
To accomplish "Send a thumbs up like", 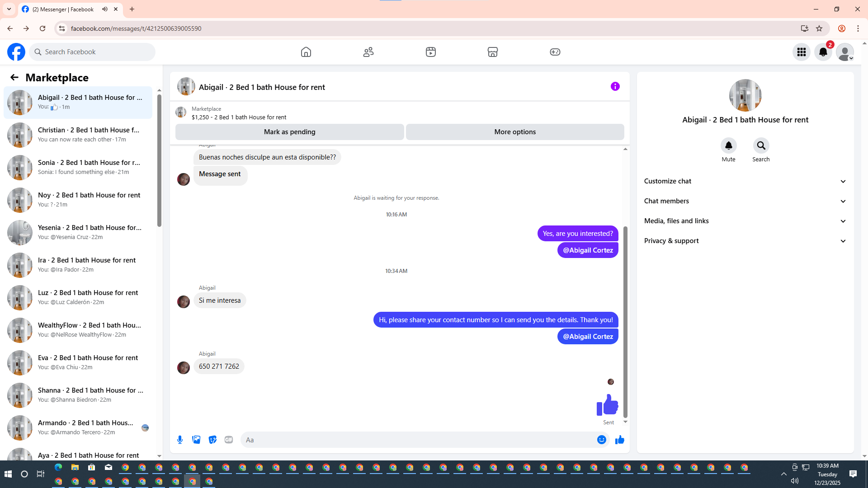I will point(619,440).
